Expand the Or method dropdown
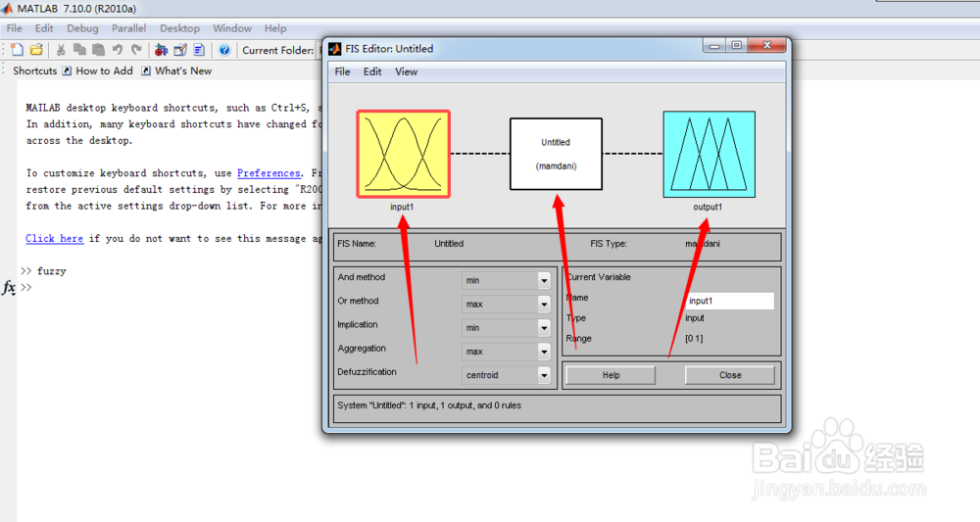 [x=544, y=304]
